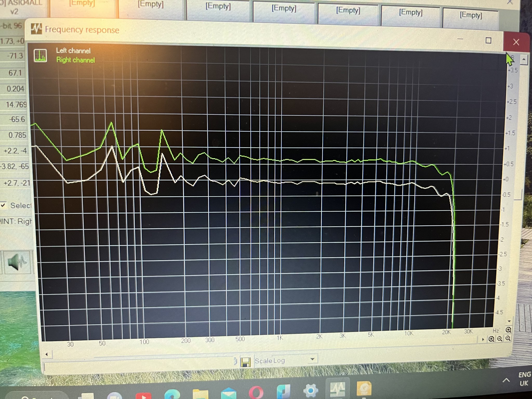Click the vertical scrollbar down arrow
Viewport: 532px width, 399px height.
(x=509, y=321)
